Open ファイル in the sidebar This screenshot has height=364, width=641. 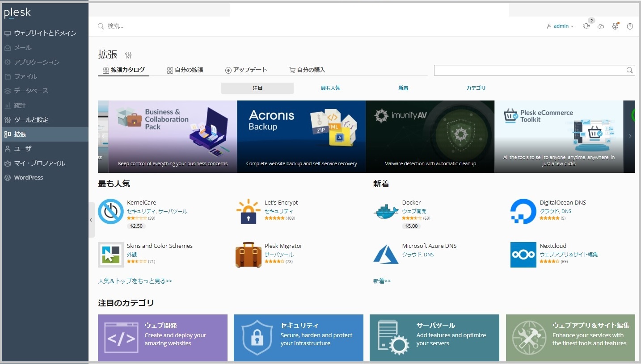[x=45, y=76]
